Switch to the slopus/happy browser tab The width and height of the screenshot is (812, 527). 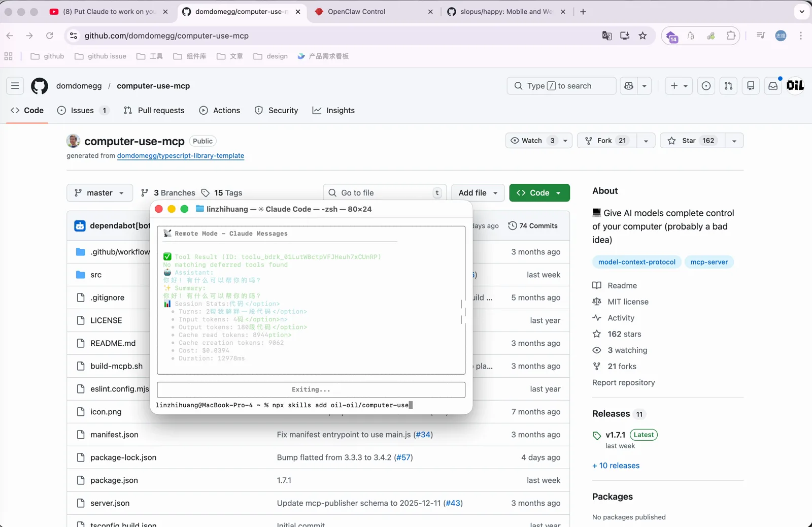pyautogui.click(x=506, y=12)
